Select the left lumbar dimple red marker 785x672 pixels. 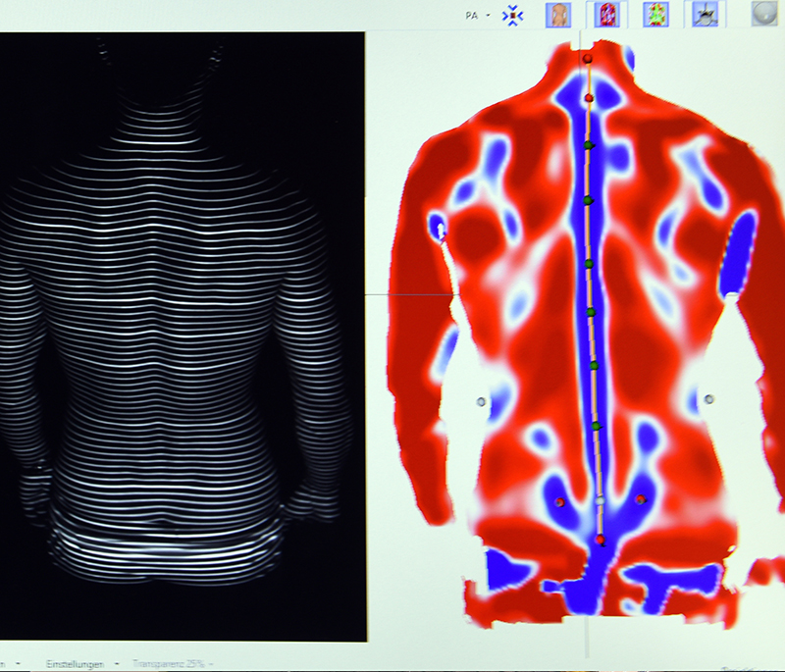pos(559,502)
